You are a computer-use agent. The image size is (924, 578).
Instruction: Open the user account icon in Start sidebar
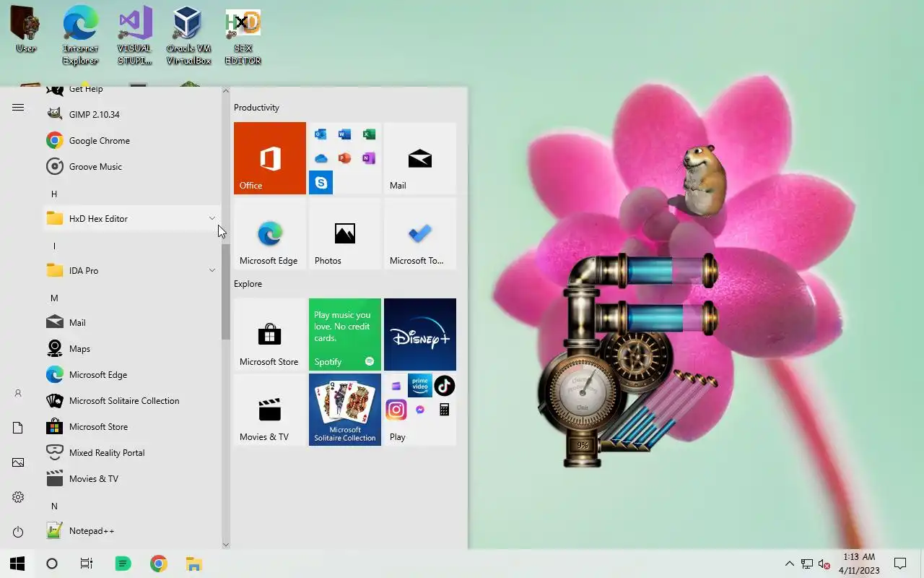(x=18, y=393)
